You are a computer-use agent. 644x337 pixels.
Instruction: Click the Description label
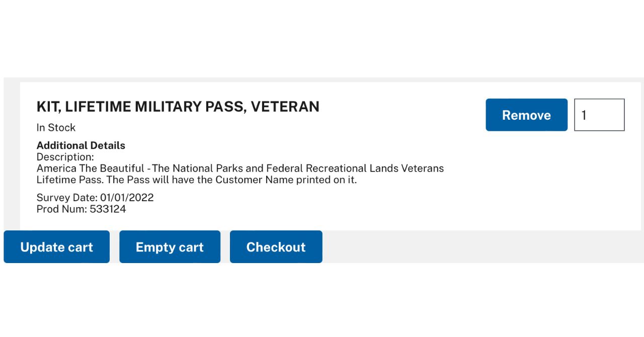pyautogui.click(x=65, y=157)
